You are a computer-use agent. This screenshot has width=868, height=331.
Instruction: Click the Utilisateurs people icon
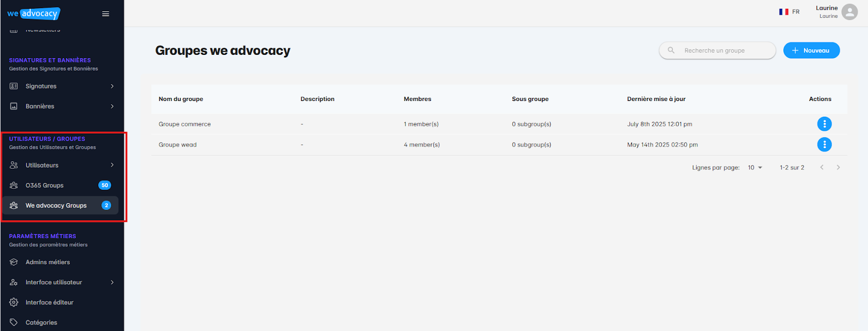click(x=14, y=165)
